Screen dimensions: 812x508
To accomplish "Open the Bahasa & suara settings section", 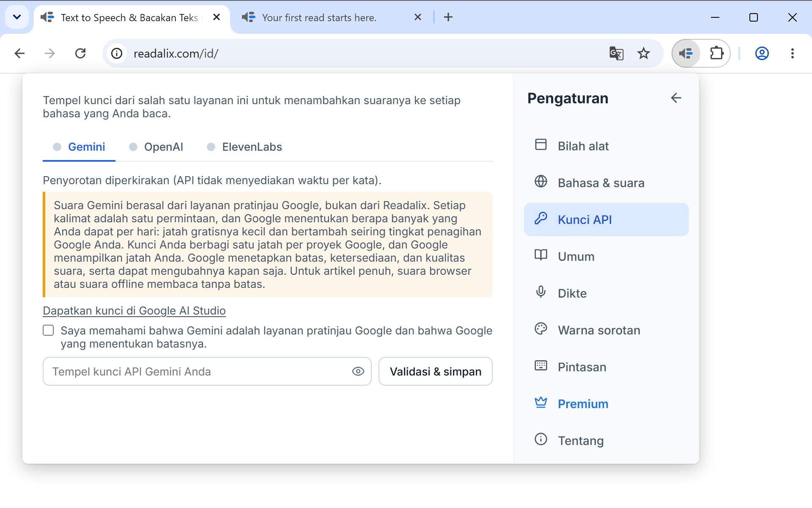I will (606, 183).
